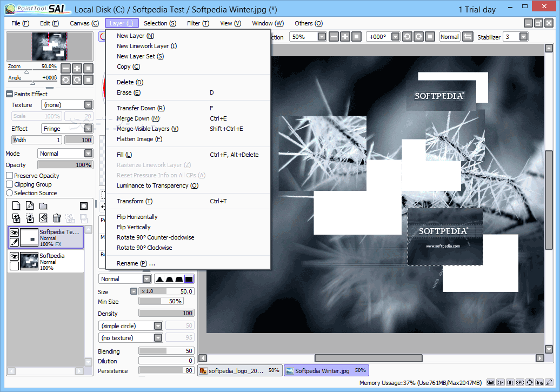Viewport: 560px width, 392px height.
Task: Open the Effect Fringe dropdown
Action: [88, 128]
